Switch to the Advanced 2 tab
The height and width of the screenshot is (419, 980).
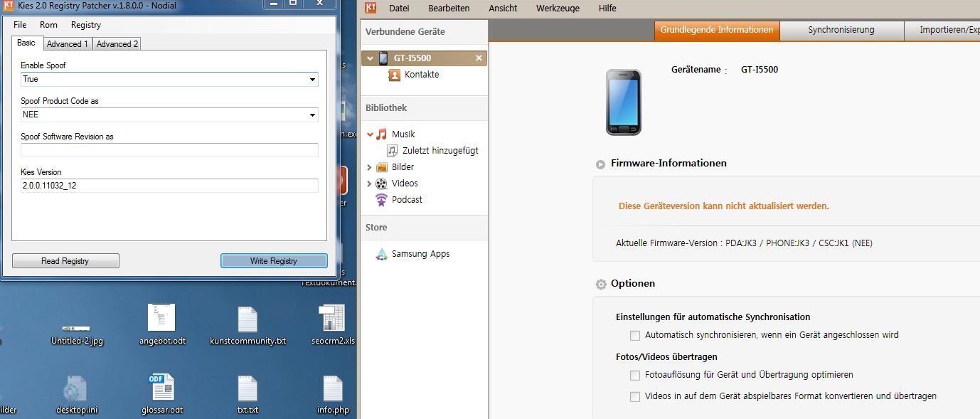pos(117,44)
